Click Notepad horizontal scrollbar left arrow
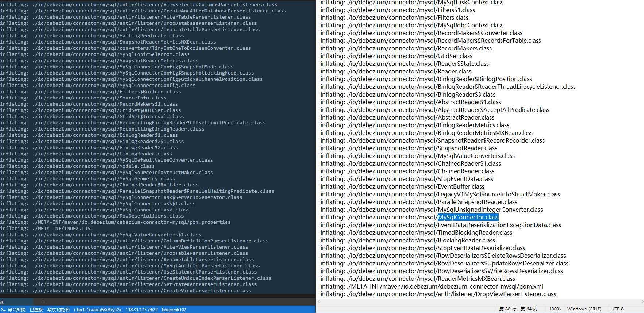644x313 pixels. (x=319, y=302)
